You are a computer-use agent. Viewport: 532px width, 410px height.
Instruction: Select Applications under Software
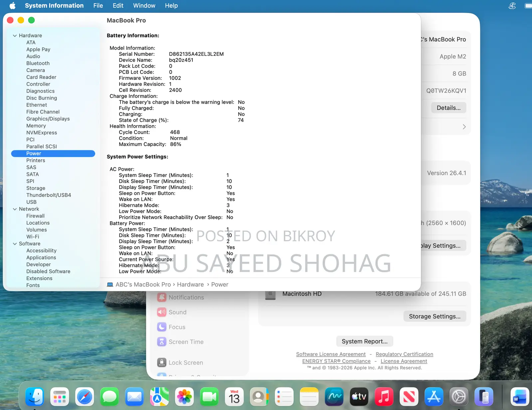pos(41,258)
